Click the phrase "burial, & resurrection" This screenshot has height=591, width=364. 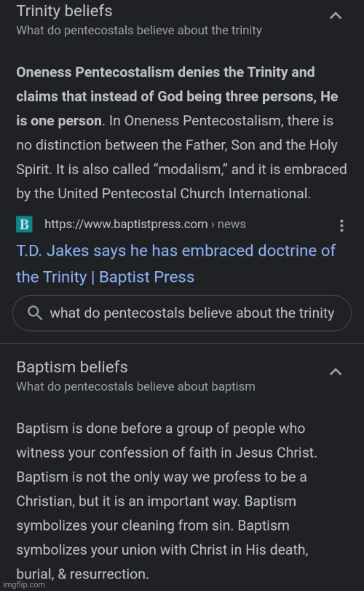click(x=82, y=574)
